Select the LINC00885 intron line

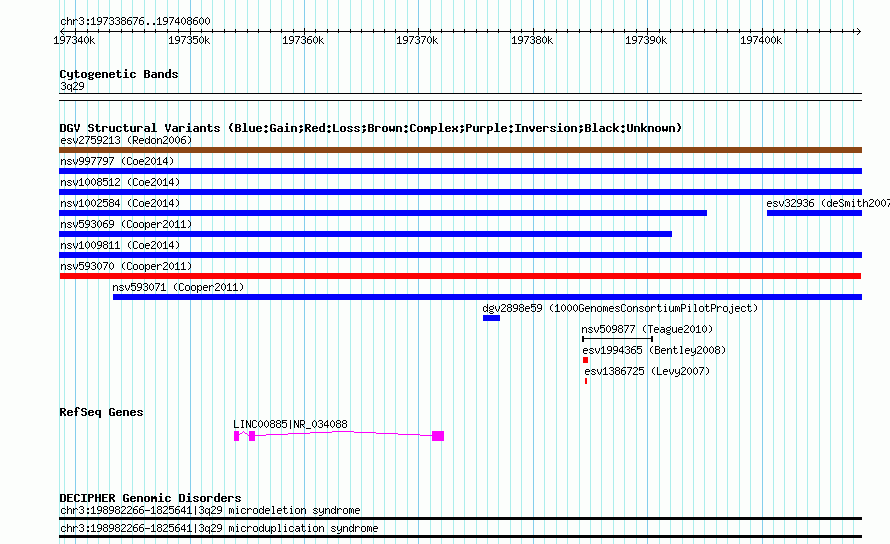coord(343,433)
